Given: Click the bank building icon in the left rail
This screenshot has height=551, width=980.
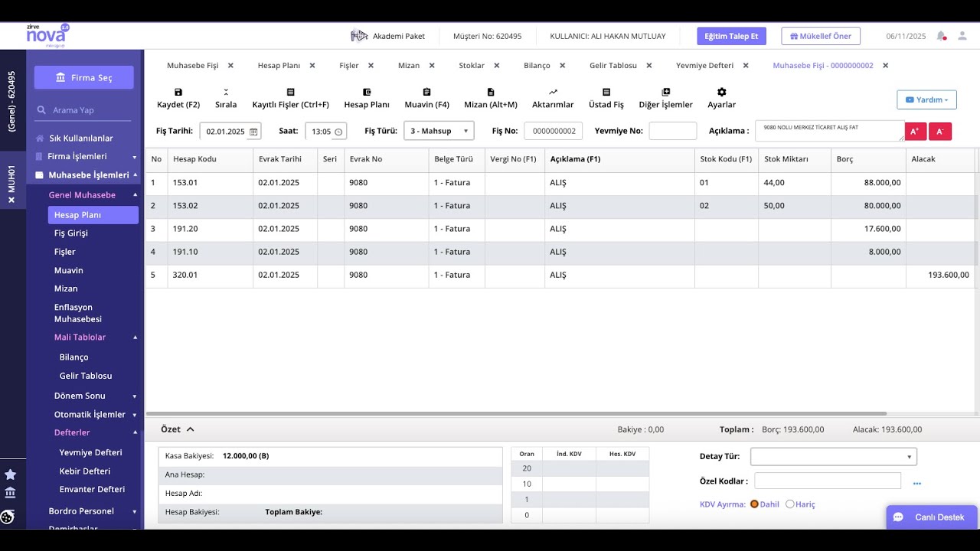Looking at the screenshot, I should tap(10, 493).
